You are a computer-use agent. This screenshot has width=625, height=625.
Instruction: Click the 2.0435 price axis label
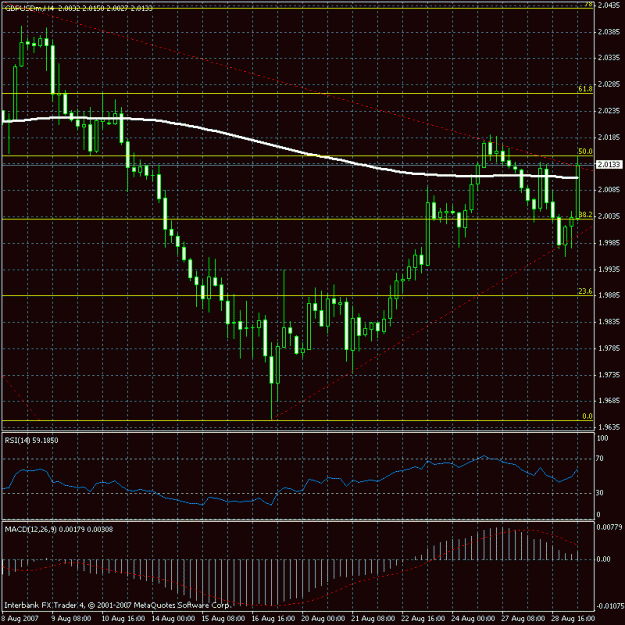[609, 5]
